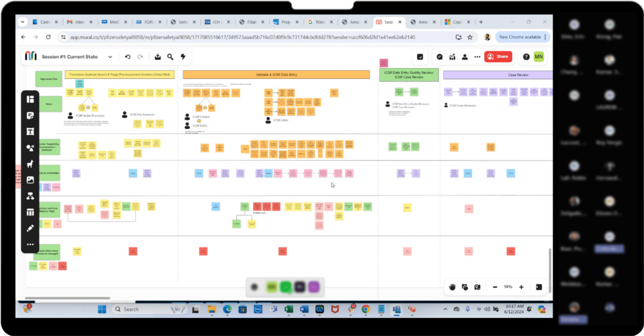Zoom out with the minus button
Image resolution: width=644 pixels, height=336 pixels.
click(495, 287)
